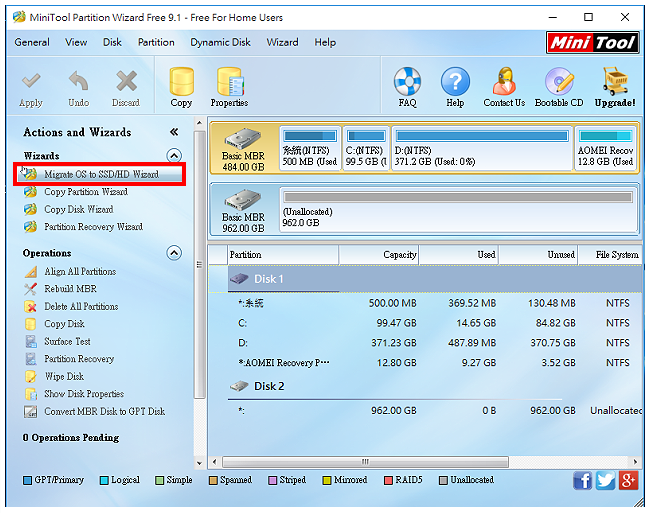The height and width of the screenshot is (513, 652).
Task: Collapse the Actions and Wizards panel
Action: 174,132
